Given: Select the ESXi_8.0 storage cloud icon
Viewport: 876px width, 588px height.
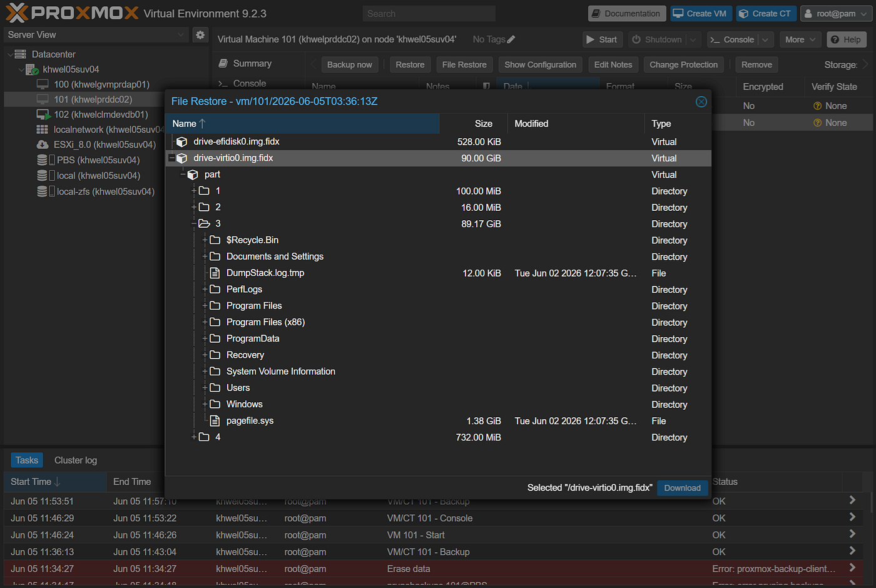Looking at the screenshot, I should pos(43,144).
